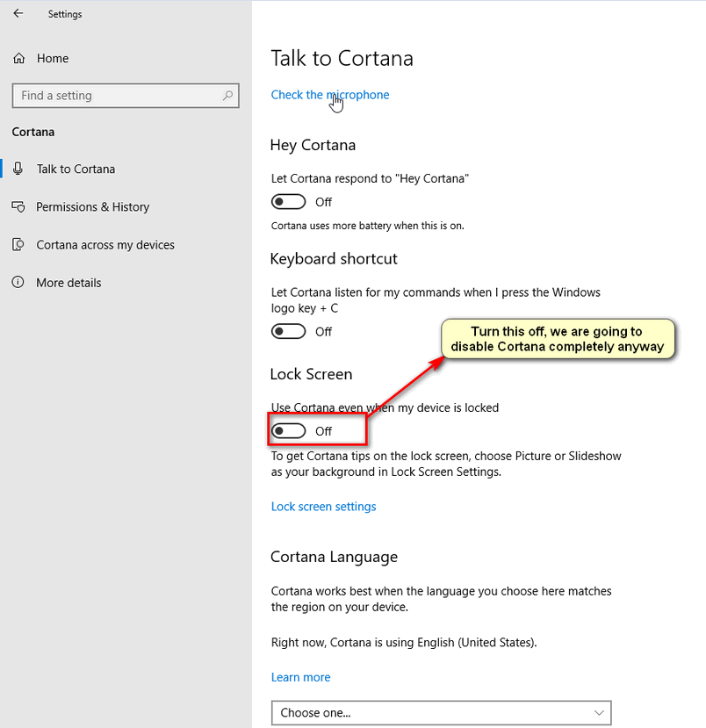This screenshot has height=728, width=706.
Task: Click the Learn more link
Action: (301, 677)
